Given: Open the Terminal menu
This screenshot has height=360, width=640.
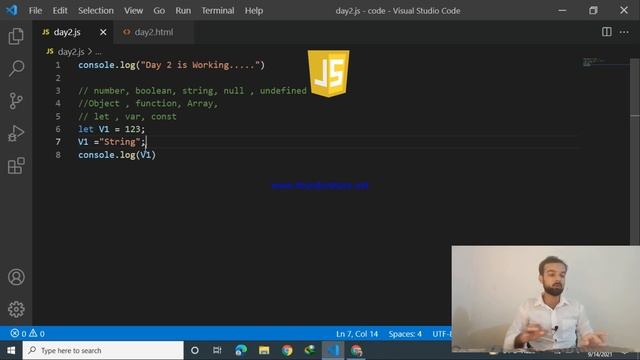Looking at the screenshot, I should point(218,11).
